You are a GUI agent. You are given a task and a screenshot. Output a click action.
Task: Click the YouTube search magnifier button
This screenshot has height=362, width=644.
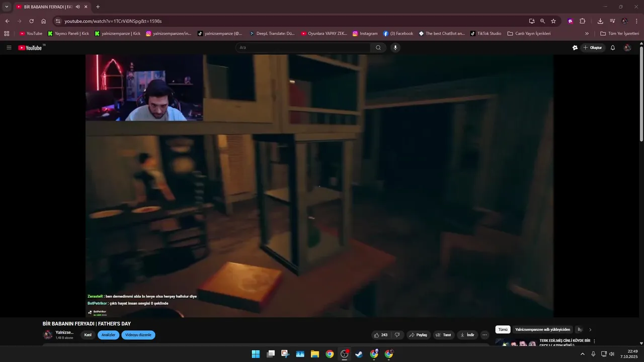coord(378,48)
